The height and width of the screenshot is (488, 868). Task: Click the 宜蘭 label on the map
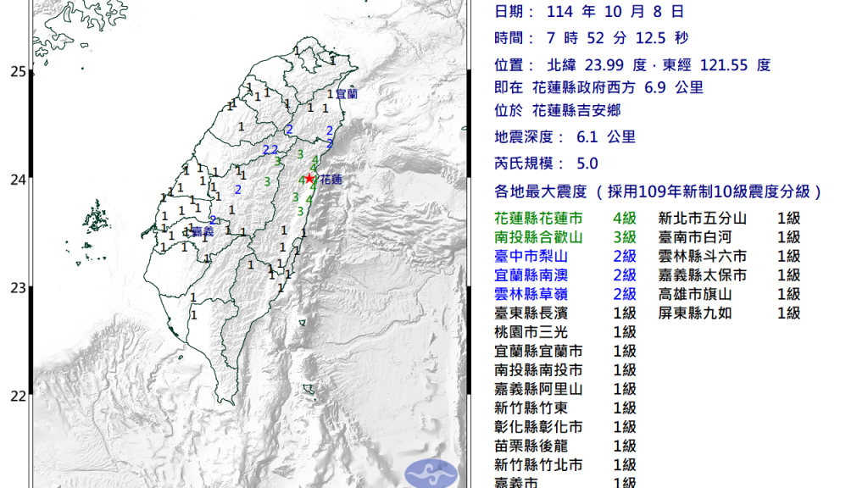pos(347,94)
